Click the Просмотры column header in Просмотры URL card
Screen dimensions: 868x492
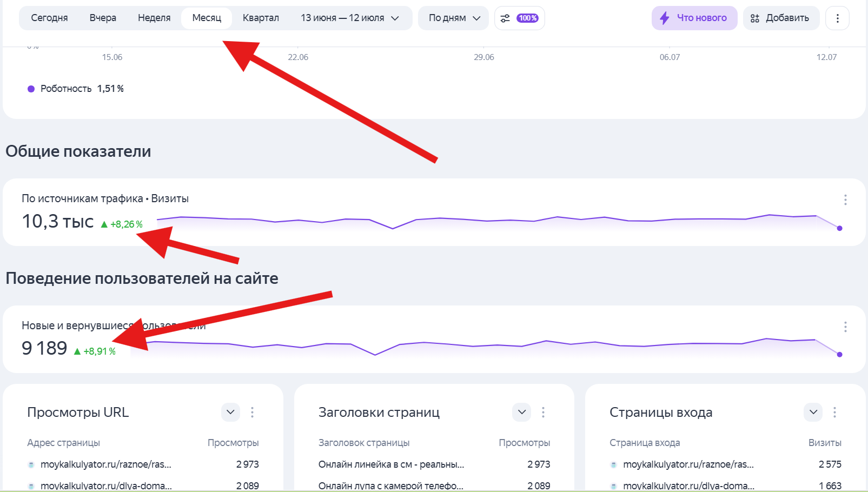pyautogui.click(x=233, y=443)
